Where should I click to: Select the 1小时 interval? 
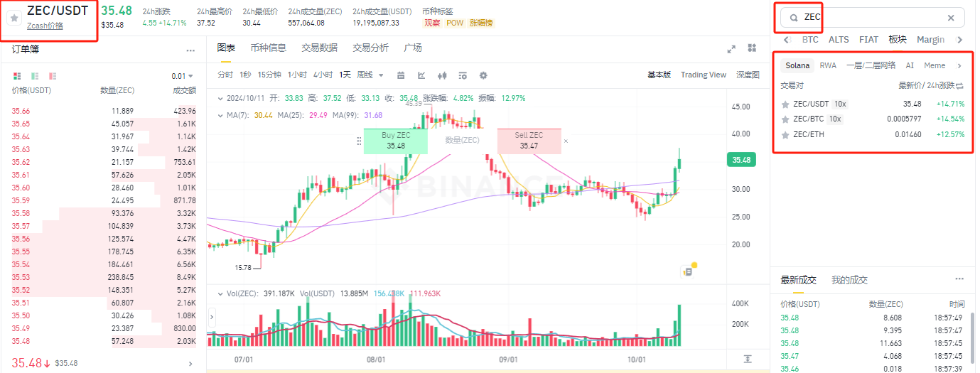point(298,75)
